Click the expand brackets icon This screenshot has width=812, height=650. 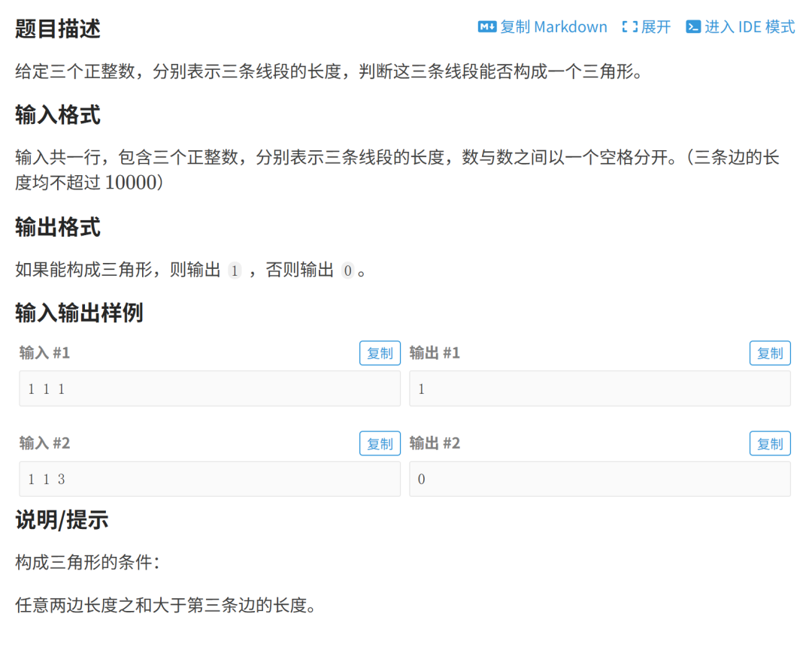point(630,27)
